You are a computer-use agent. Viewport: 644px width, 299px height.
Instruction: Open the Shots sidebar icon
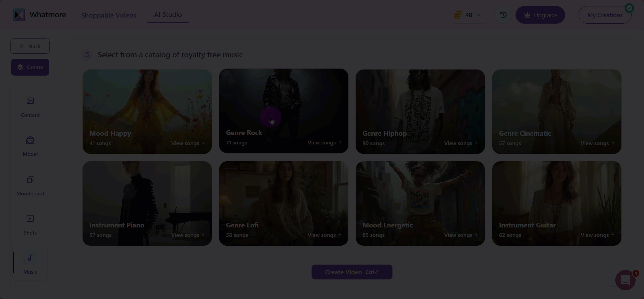30,219
